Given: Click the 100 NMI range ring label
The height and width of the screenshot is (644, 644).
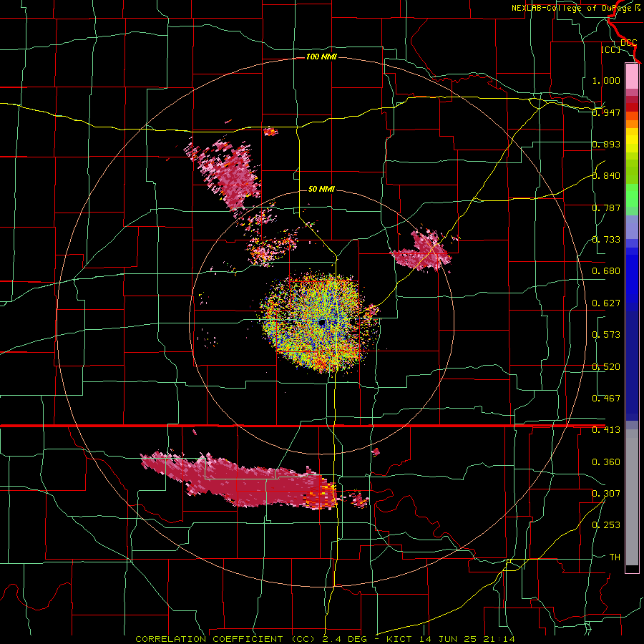Looking at the screenshot, I should click(321, 57).
